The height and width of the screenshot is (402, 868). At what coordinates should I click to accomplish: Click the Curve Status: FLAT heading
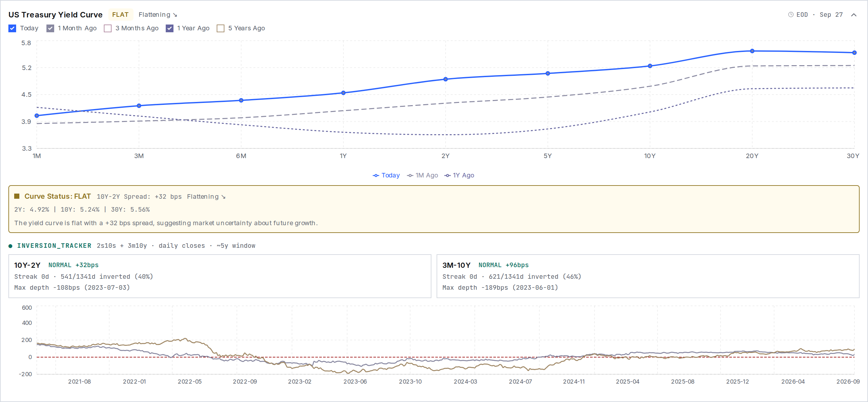pos(58,196)
